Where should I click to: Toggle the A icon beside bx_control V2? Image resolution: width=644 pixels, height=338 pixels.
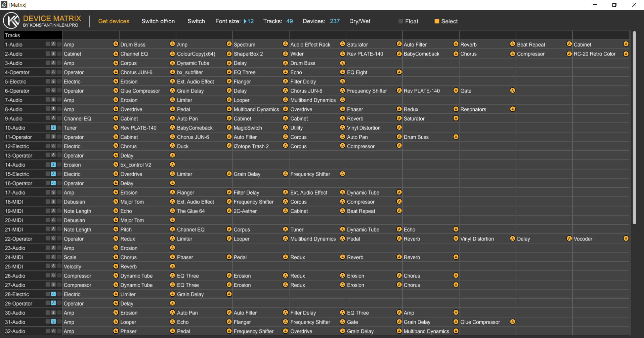coord(172,164)
